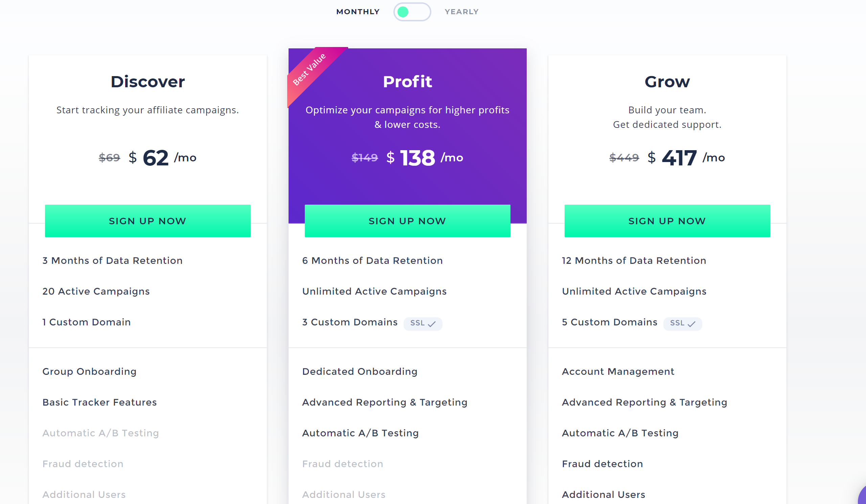866x504 pixels.
Task: Click the Discover plan title
Action: 147,82
